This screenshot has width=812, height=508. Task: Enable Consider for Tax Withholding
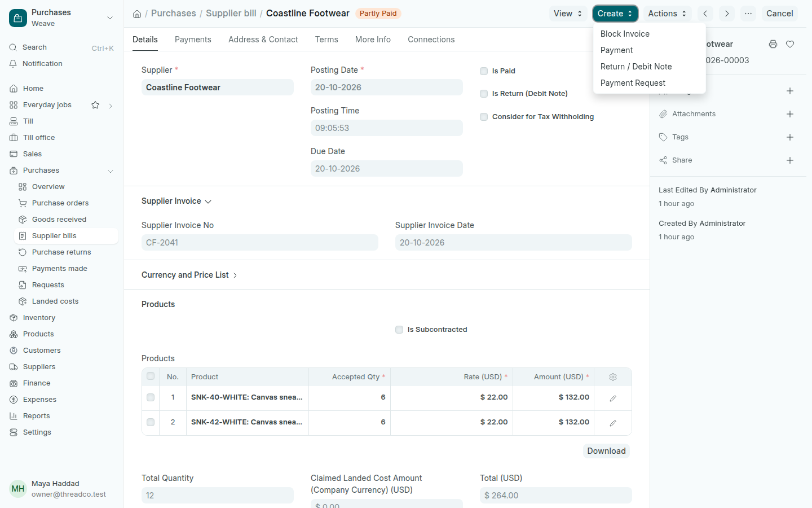(x=484, y=117)
